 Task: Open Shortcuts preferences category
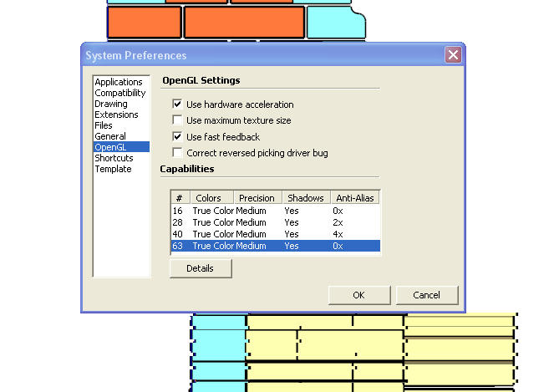point(114,158)
